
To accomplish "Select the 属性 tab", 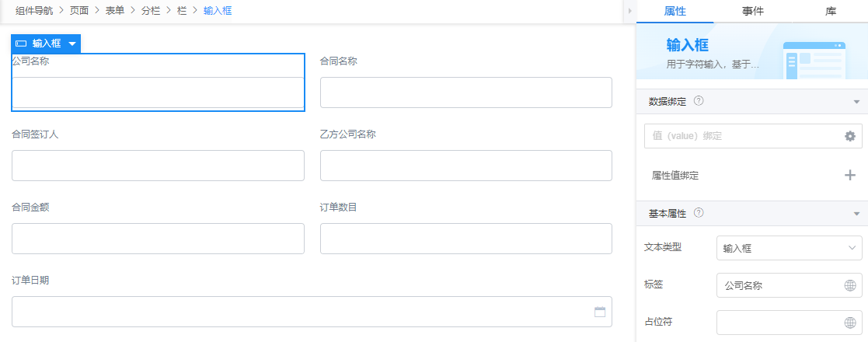I will (675, 11).
